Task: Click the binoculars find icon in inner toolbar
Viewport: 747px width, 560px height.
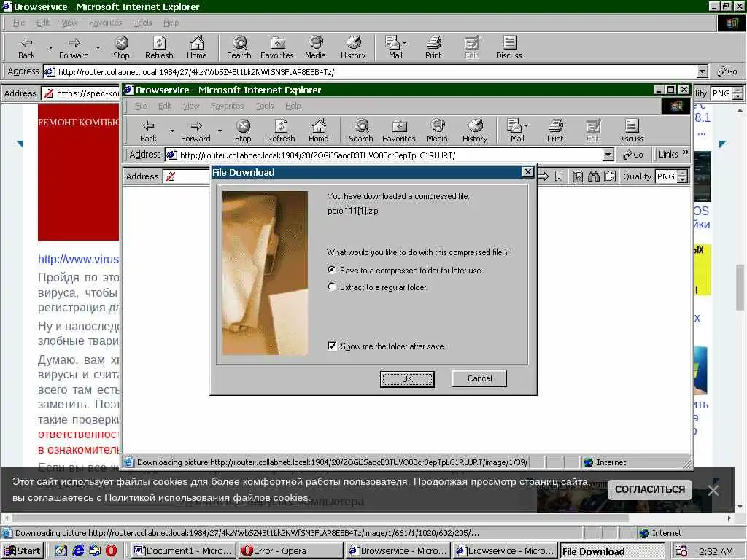Action: point(594,176)
